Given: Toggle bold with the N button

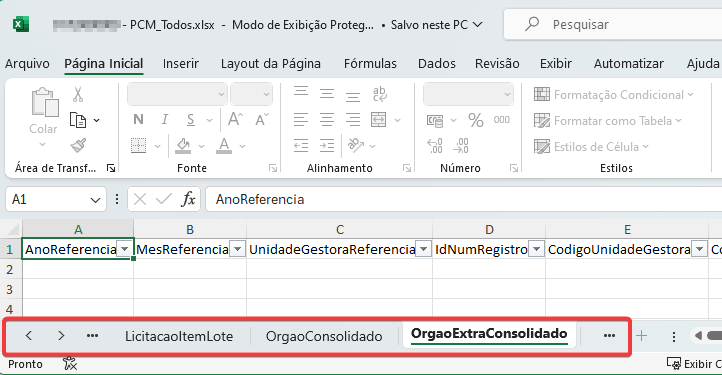Looking at the screenshot, I should click(x=138, y=120).
